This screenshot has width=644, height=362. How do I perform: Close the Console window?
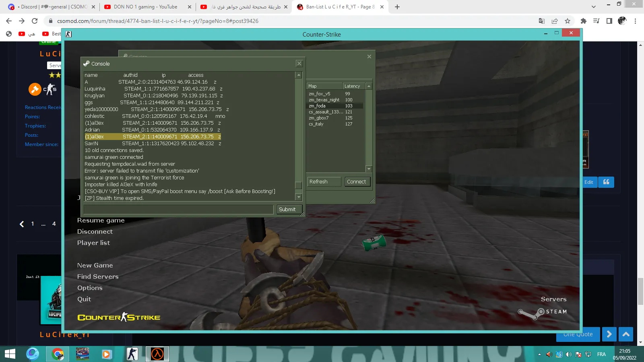299,63
